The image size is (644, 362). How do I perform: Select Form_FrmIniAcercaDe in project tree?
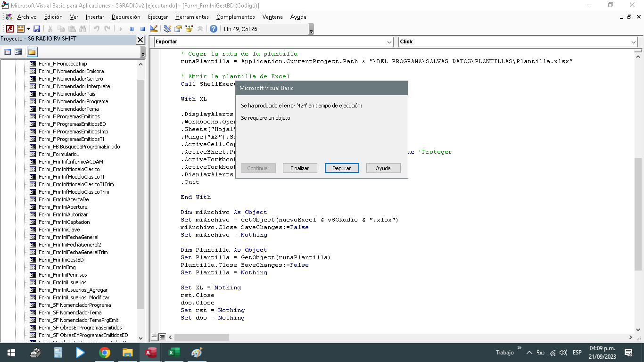[x=64, y=199]
